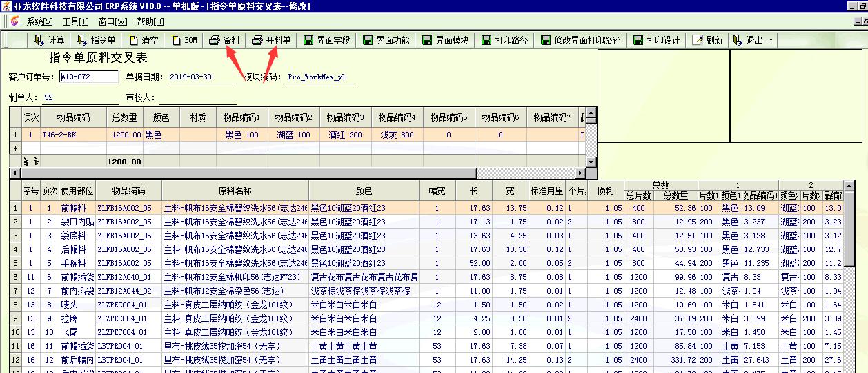Open the 窗口[W] menu
This screenshot has height=373, width=868.
click(112, 21)
